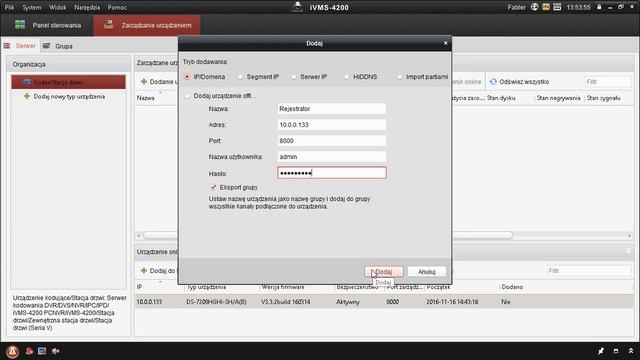Select the Import partiami adding mode
The height and width of the screenshot is (360, 640).
399,77
